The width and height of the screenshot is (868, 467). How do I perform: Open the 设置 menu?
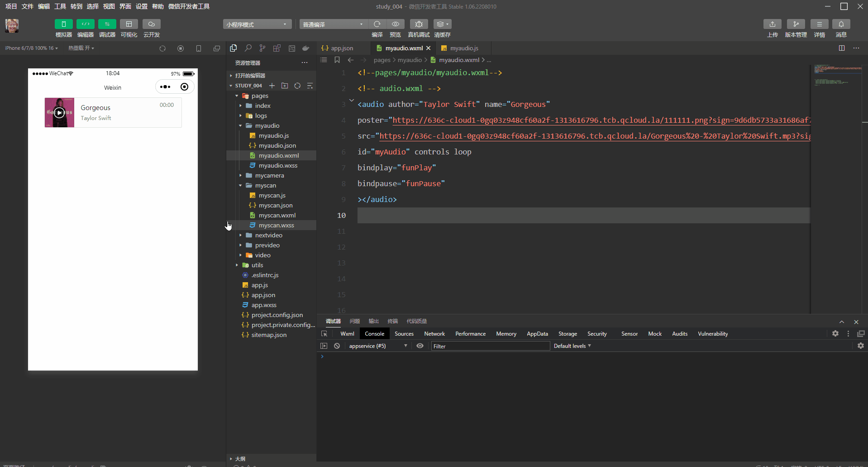point(142,6)
